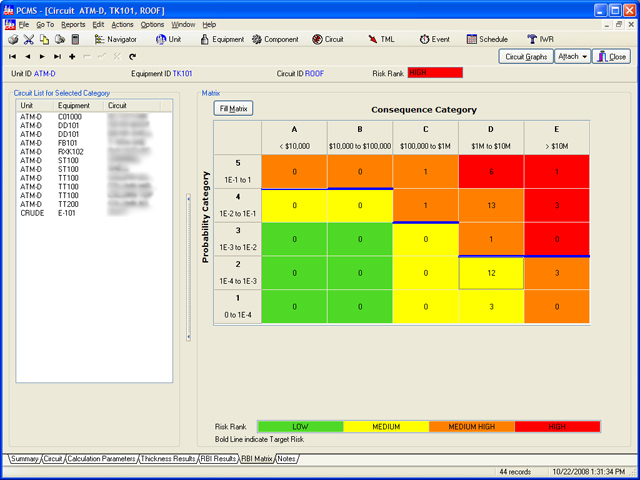Switch to the Calculation Parameters tab
The width and height of the screenshot is (640, 480).
click(x=103, y=459)
